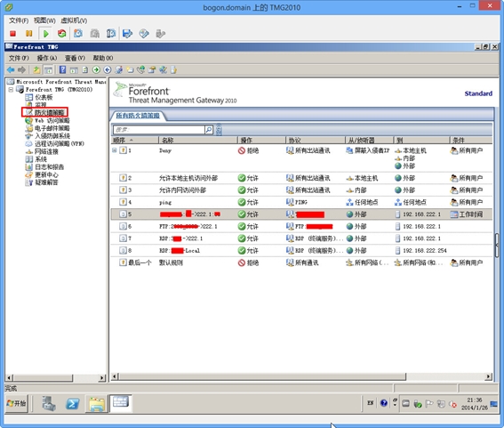Click the search magnifier button
The height and width of the screenshot is (428, 504).
209,130
